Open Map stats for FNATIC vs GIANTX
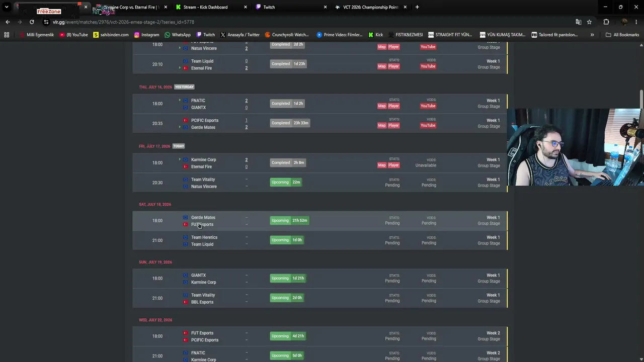The width and height of the screenshot is (644, 362). pos(382,106)
